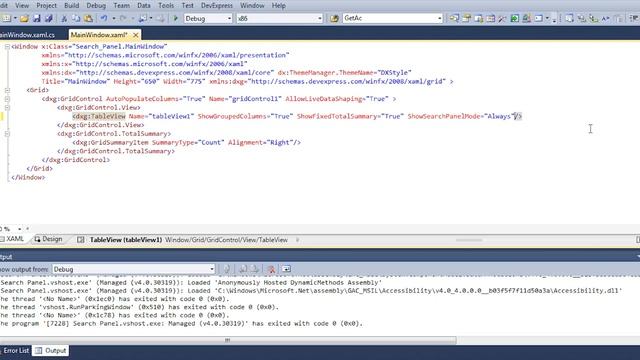The width and height of the screenshot is (640, 360).
Task: Open the DevExpress menu
Action: pos(217,6)
